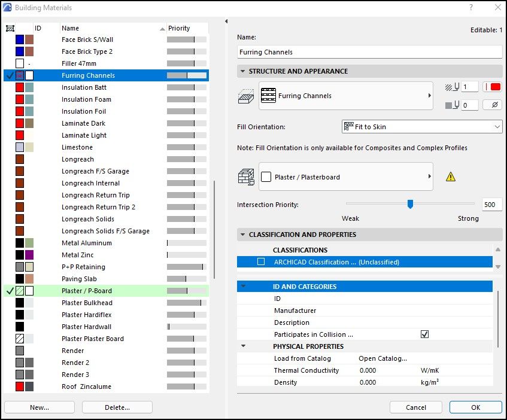Click the yellow warning triangle icon

pyautogui.click(x=450, y=176)
